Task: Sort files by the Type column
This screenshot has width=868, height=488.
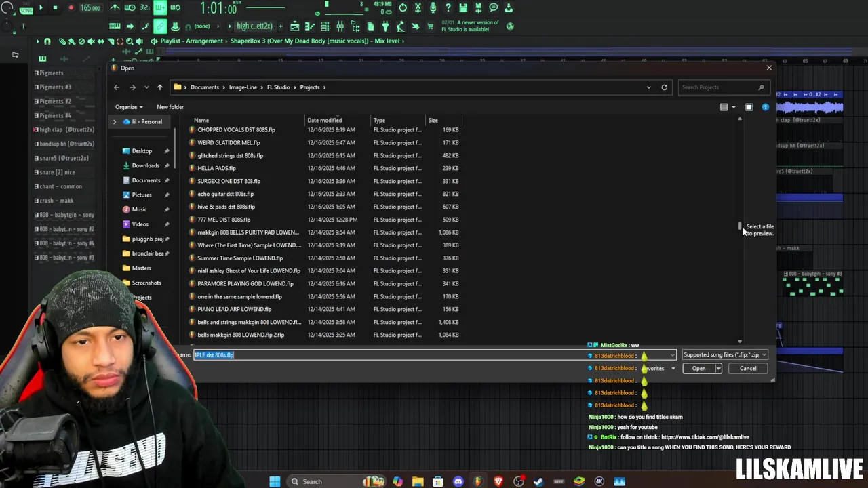Action: click(x=379, y=120)
